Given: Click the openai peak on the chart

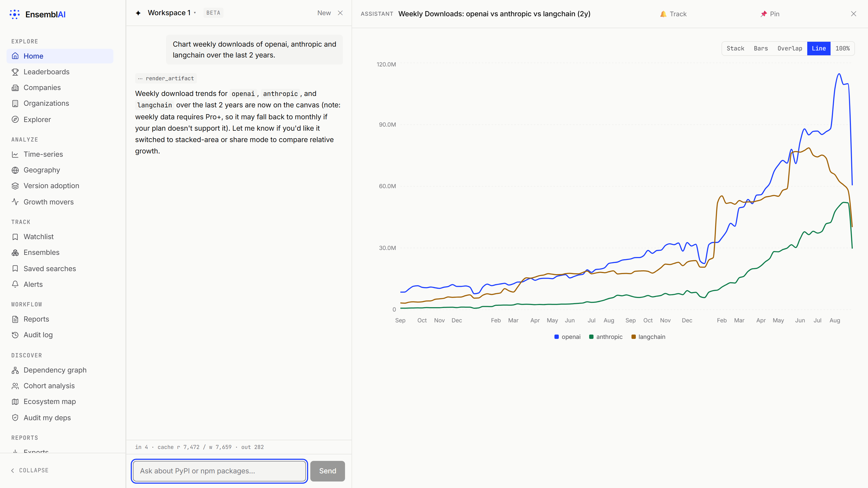Looking at the screenshot, I should coord(839,74).
